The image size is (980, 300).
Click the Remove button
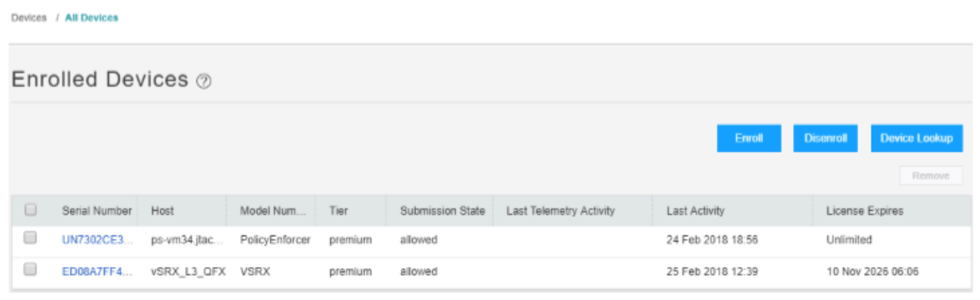click(x=930, y=175)
